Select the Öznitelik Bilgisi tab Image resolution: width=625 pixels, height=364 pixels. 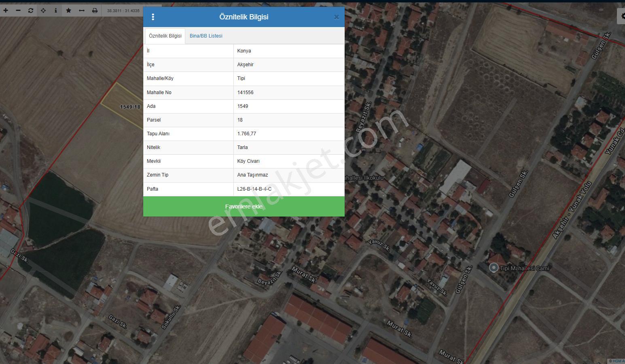pos(165,36)
